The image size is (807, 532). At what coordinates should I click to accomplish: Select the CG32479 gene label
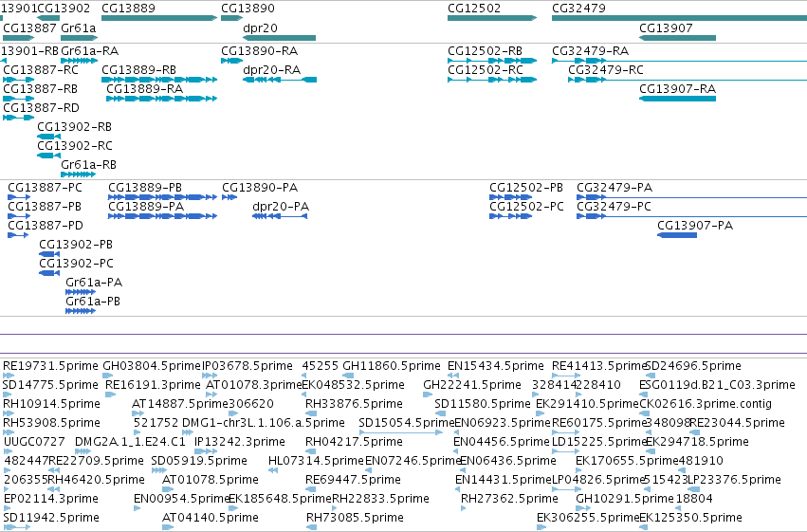tap(578, 9)
